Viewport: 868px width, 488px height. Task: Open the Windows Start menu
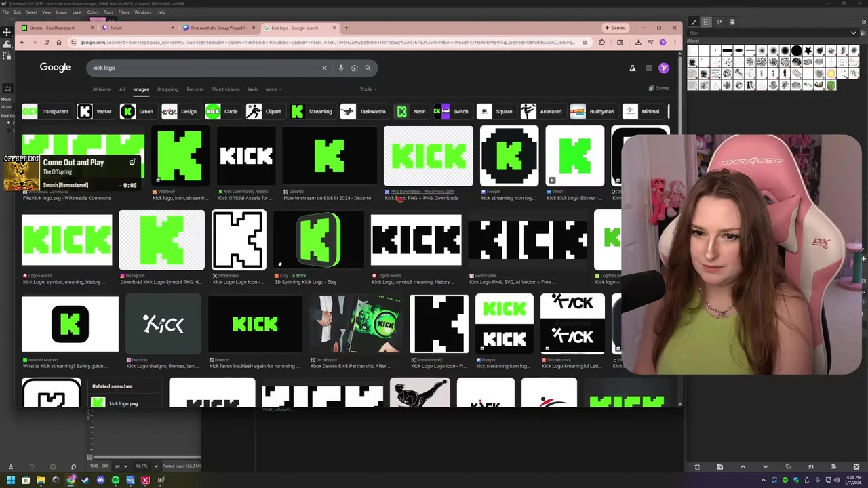coord(11,480)
